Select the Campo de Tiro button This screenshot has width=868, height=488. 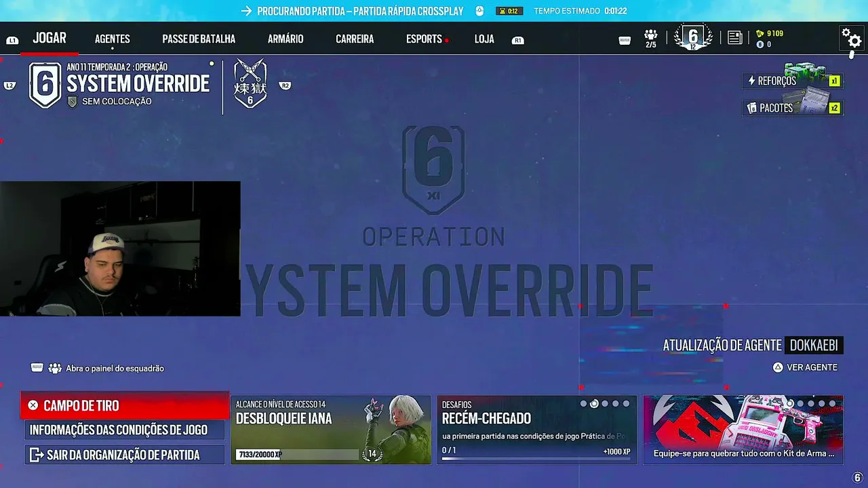coord(125,405)
